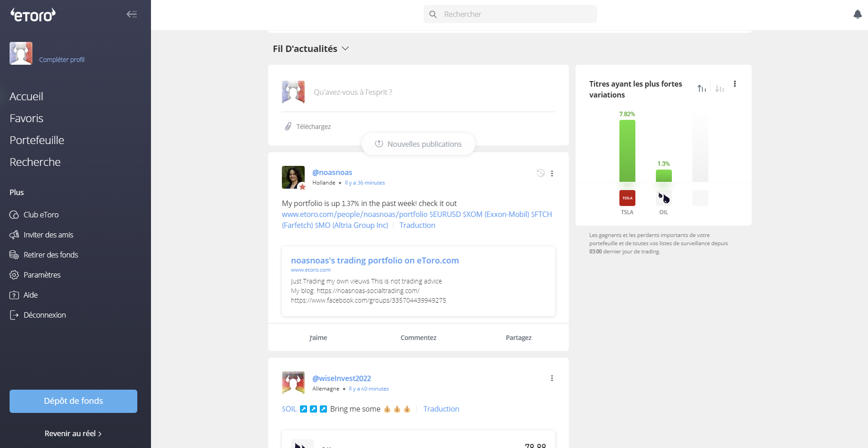This screenshot has width=868, height=448.
Task: Click the Qu'avez-vous à l'esprit post field
Action: (x=353, y=92)
